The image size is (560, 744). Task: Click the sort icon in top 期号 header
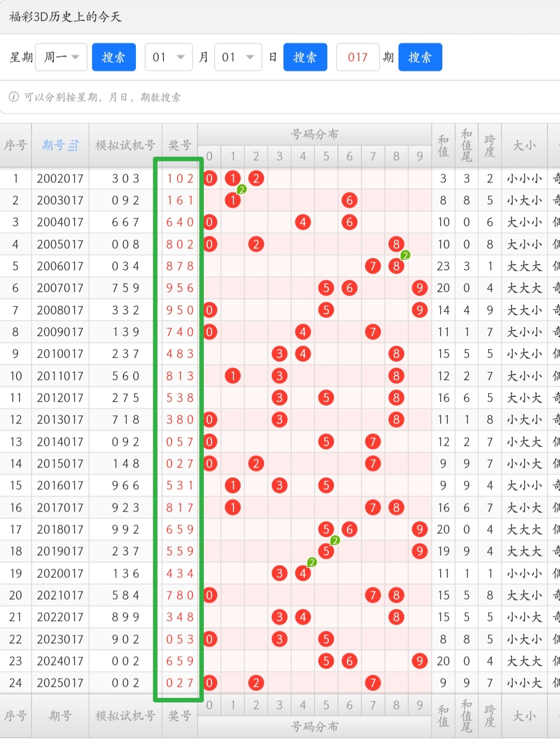click(74, 146)
